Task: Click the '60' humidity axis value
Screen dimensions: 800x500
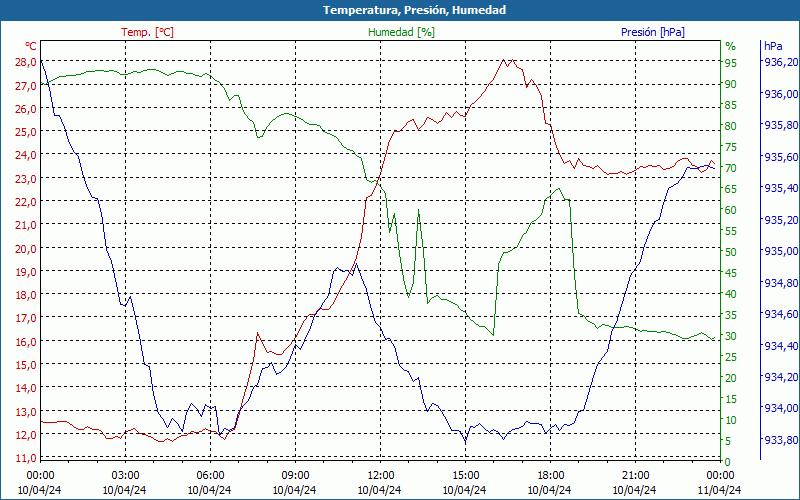Action: pyautogui.click(x=731, y=210)
